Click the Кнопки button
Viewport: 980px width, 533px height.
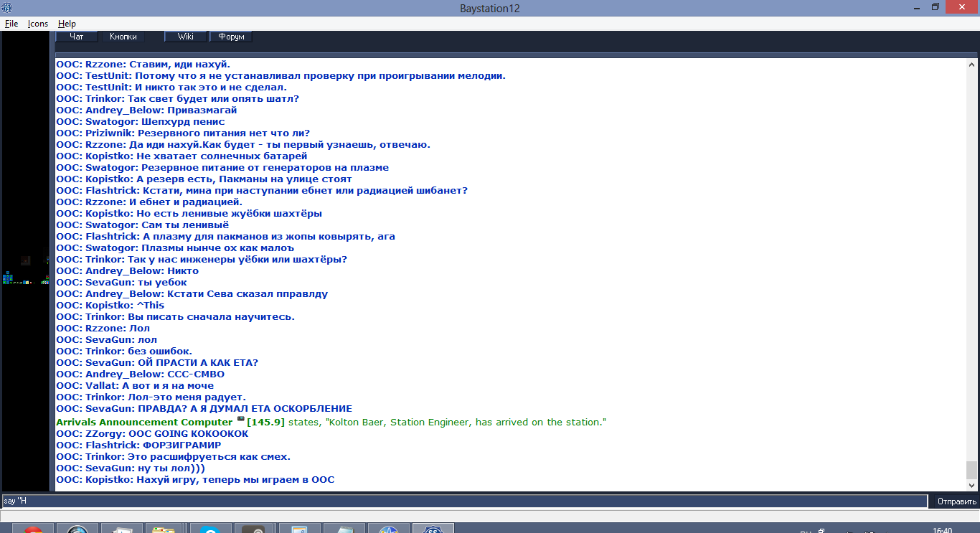[123, 37]
